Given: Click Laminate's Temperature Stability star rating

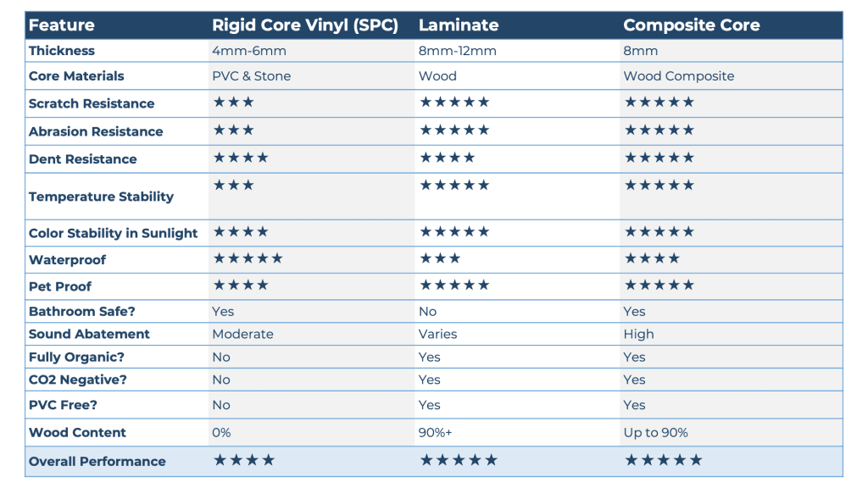Looking at the screenshot, I should pyautogui.click(x=454, y=185).
